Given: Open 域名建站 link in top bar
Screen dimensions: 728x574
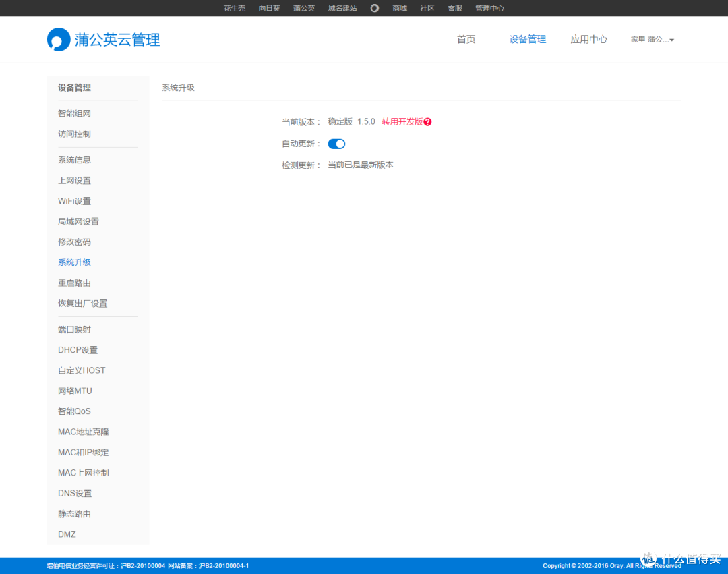Looking at the screenshot, I should tap(342, 8).
